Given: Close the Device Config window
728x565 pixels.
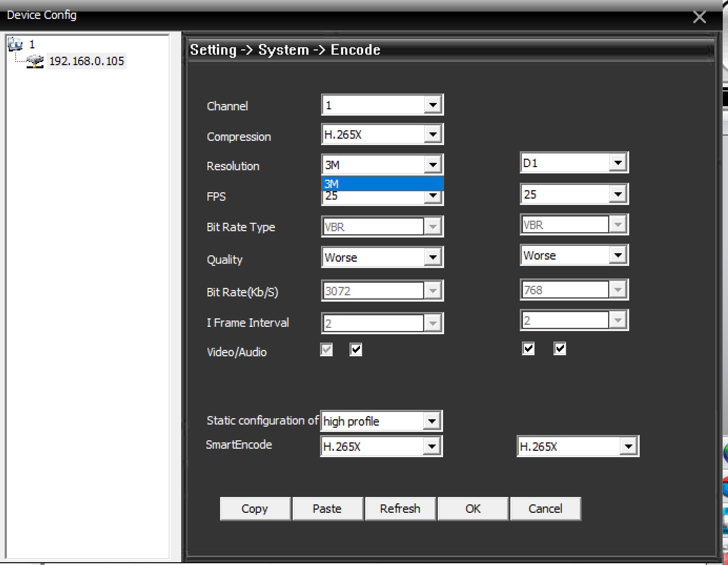Looking at the screenshot, I should [699, 16].
